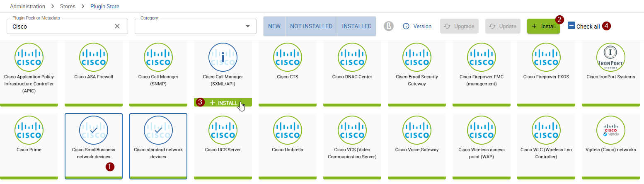Toggle the Check all checkbox
The height and width of the screenshot is (184, 644).
pos(571,26)
